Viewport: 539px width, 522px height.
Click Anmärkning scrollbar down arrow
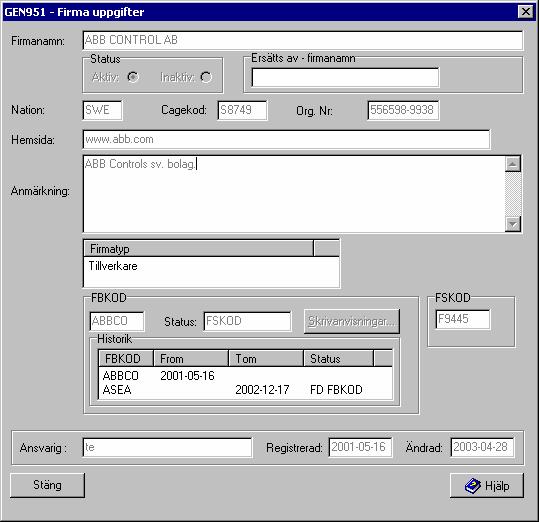point(513,224)
